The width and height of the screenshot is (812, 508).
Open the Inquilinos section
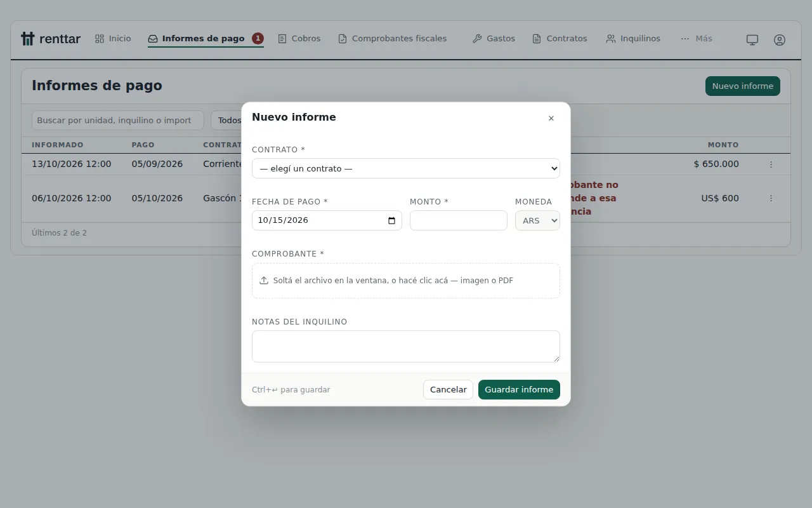tap(633, 39)
